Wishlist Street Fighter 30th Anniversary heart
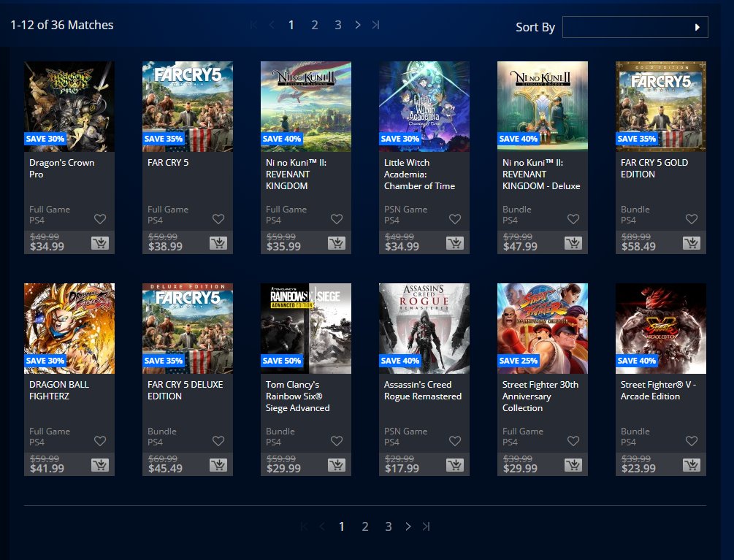 (573, 441)
